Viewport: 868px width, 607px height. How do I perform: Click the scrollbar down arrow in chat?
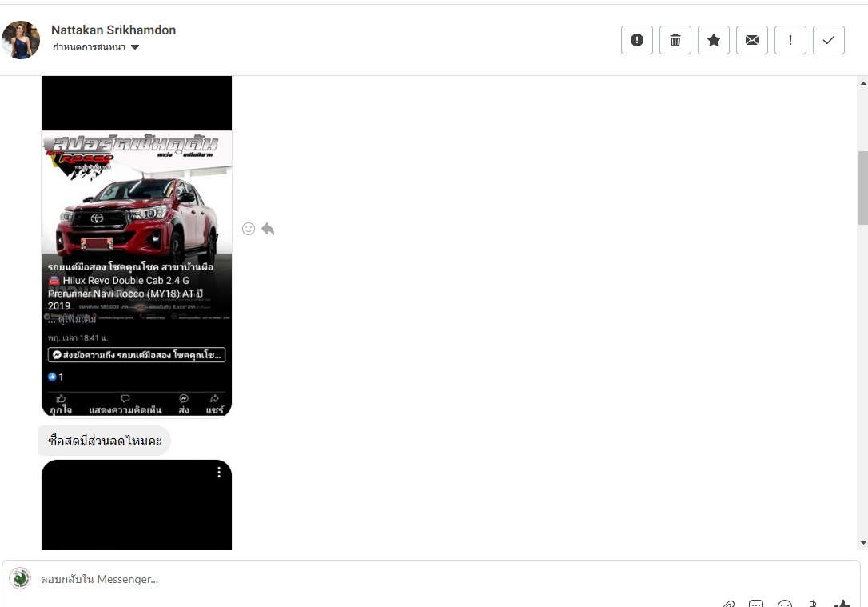pos(862,543)
